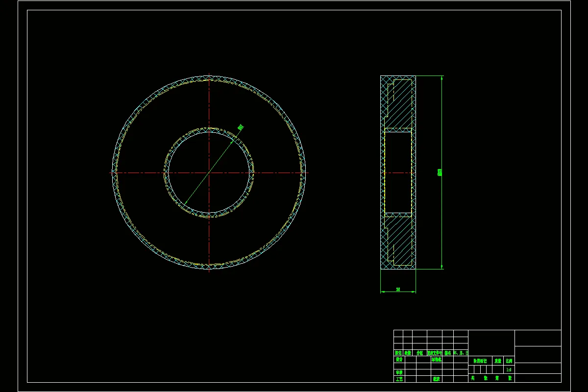Screen dimensions: 588x392
Task: Select the diagonal diameter dimension label on inner circle
Action: pyautogui.click(x=241, y=127)
